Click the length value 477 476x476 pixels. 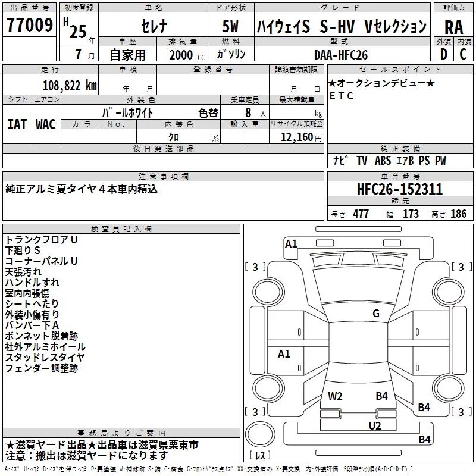pos(361,214)
